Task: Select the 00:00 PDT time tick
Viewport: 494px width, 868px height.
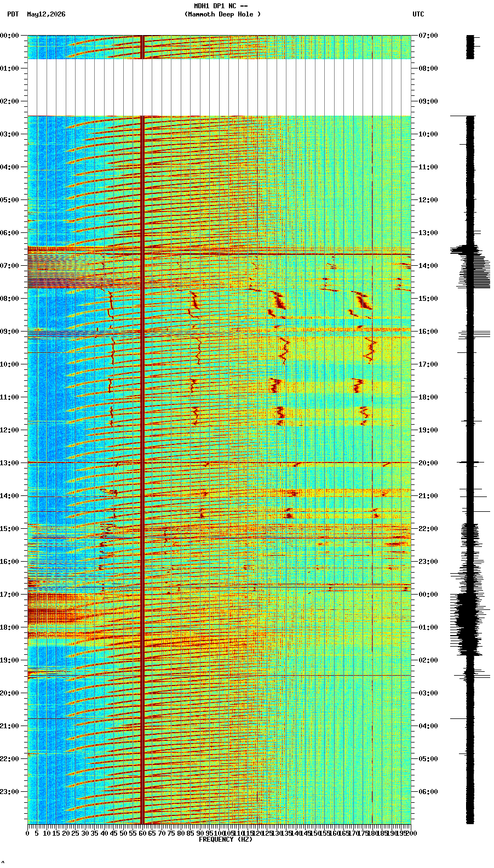Action: click(x=9, y=35)
